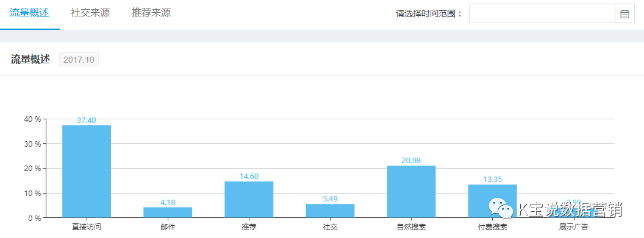Viewport: 644px width, 238px height.
Task: Click the 社交 bar showing 5.49
Action: click(x=330, y=211)
